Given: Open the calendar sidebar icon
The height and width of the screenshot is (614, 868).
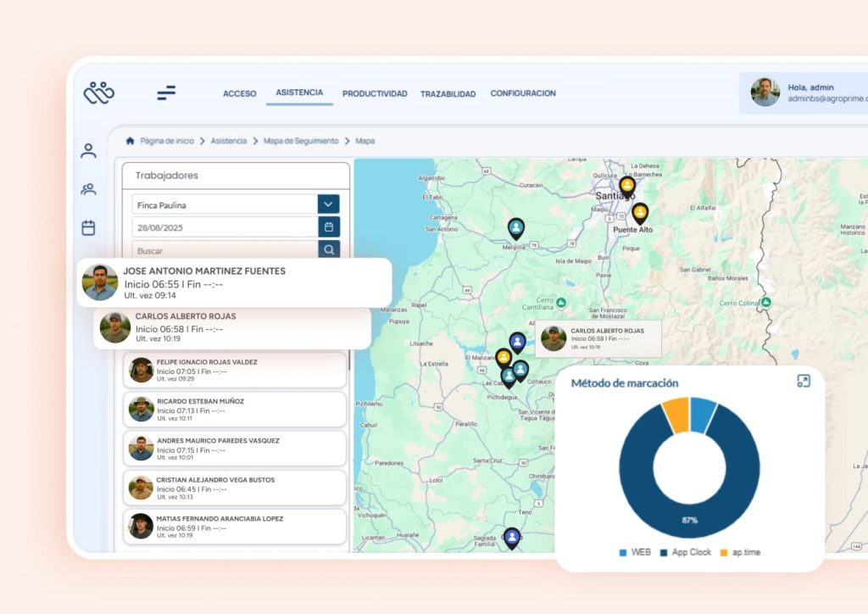Looking at the screenshot, I should point(88,227).
